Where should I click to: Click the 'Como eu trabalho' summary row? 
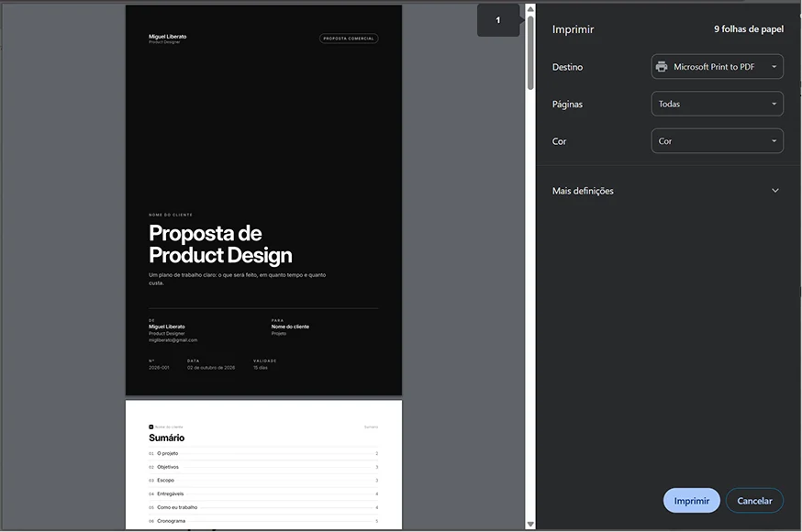263,507
